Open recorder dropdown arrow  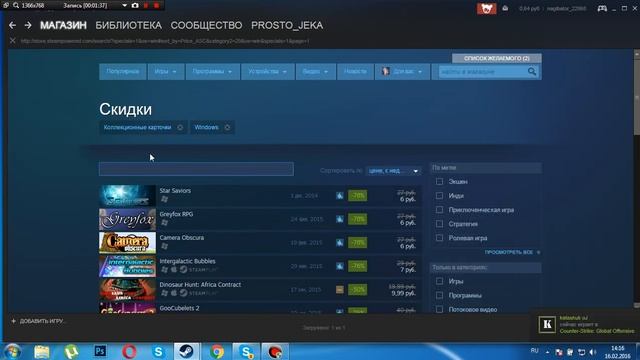pyautogui.click(x=124, y=6)
